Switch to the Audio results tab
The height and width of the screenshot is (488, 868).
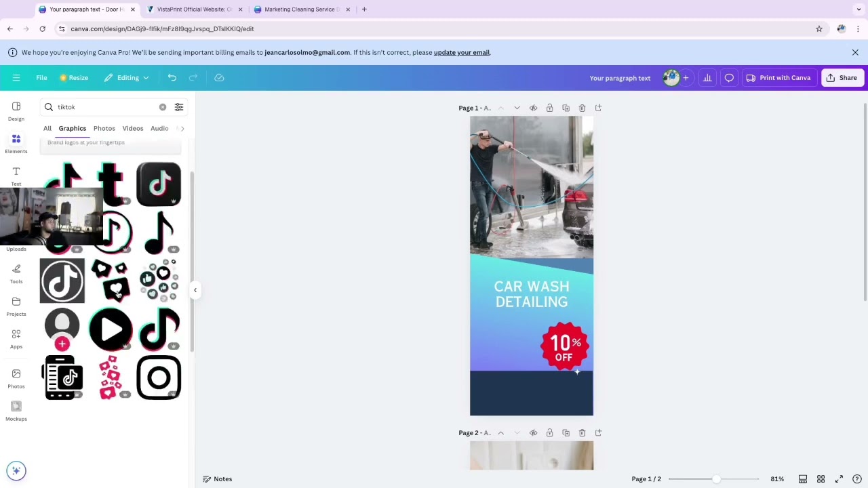tap(159, 128)
